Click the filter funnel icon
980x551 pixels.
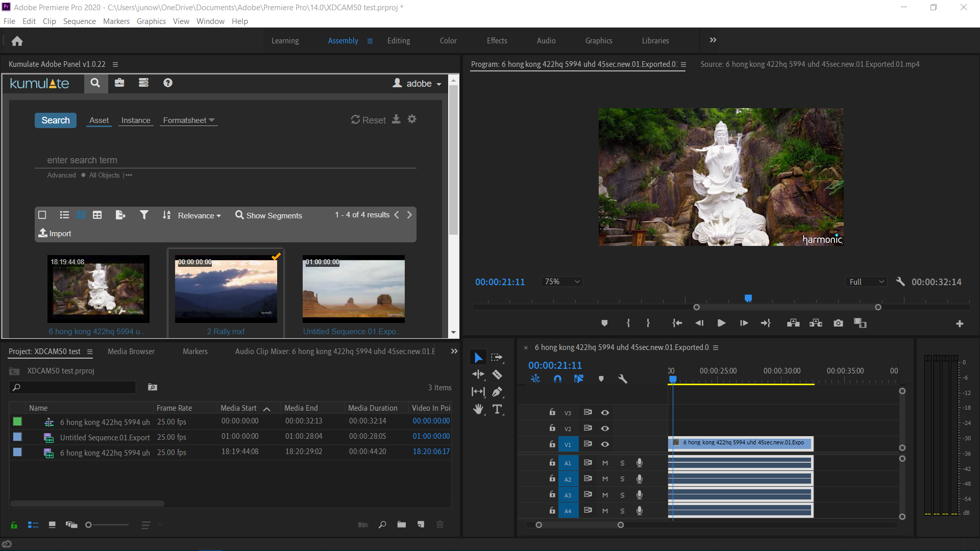[144, 215]
